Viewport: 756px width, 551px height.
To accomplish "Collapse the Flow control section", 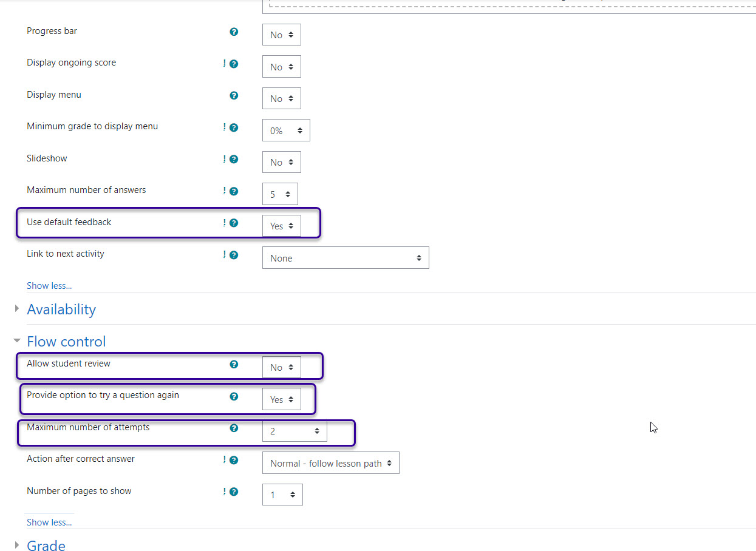I will pyautogui.click(x=66, y=342).
